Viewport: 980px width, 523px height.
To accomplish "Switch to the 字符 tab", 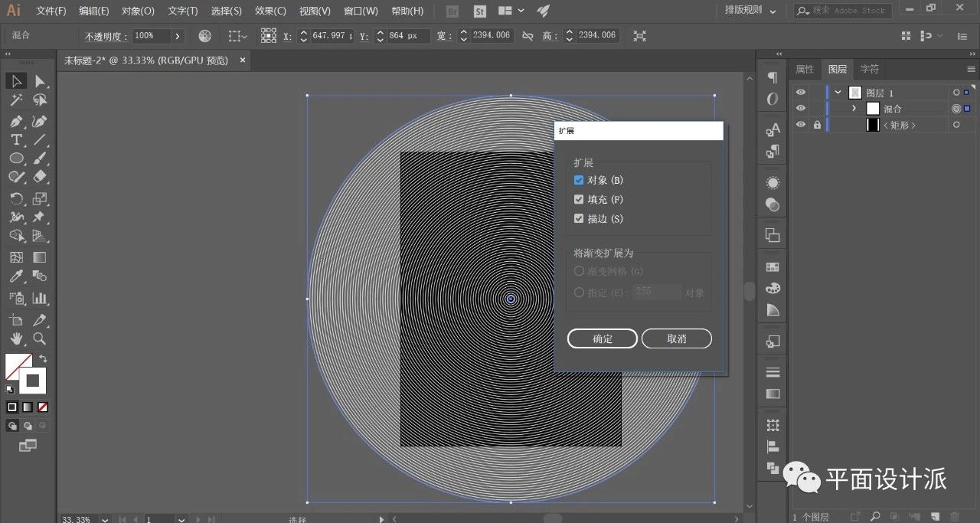I will pyautogui.click(x=870, y=69).
